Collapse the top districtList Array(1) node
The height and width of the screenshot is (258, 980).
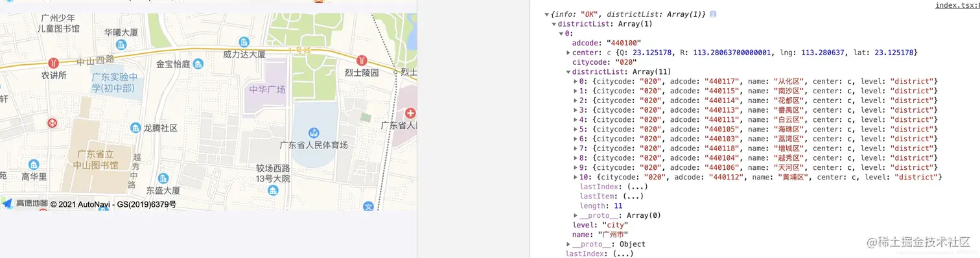coord(554,24)
